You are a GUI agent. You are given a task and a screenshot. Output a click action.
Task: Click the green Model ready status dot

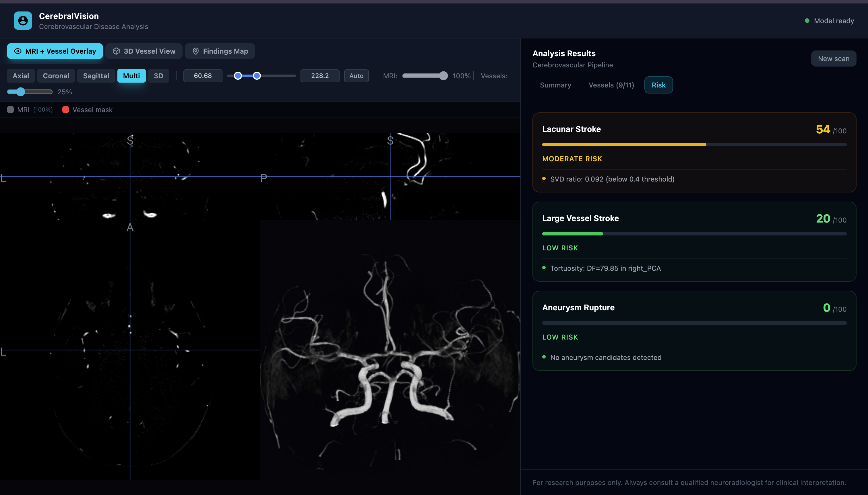point(807,21)
